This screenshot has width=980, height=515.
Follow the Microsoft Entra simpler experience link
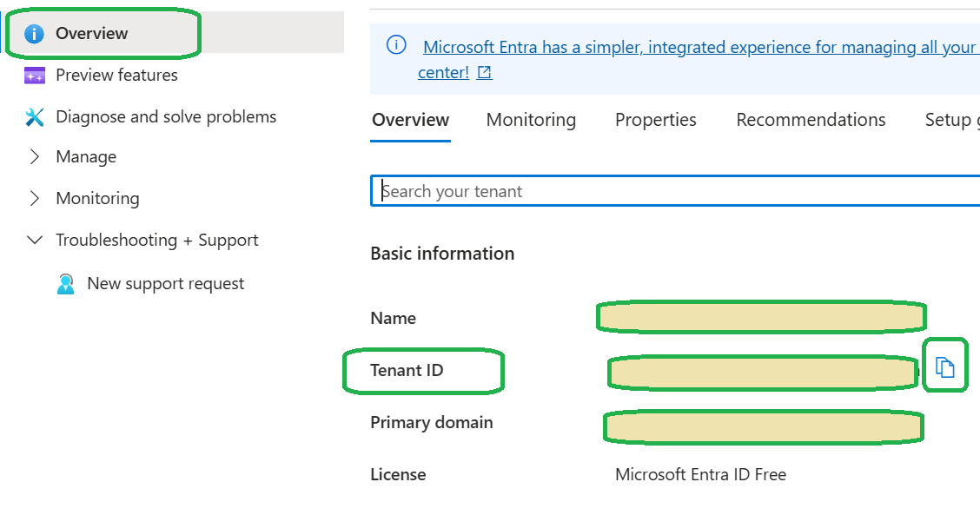701,48
